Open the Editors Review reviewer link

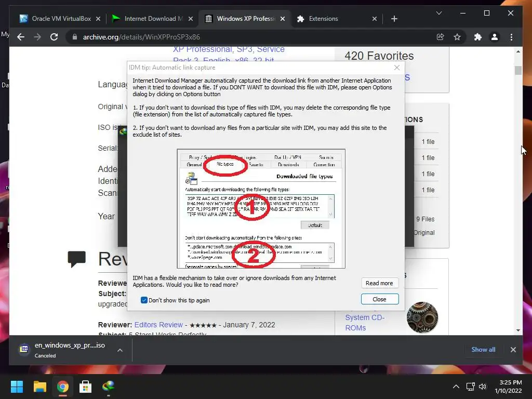click(x=158, y=325)
